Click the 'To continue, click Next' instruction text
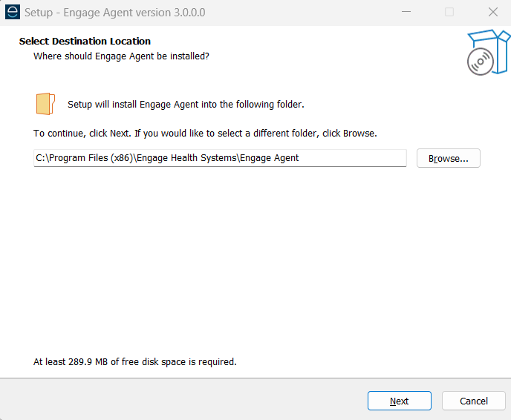Viewport: 511px width, 420px height. click(205, 134)
